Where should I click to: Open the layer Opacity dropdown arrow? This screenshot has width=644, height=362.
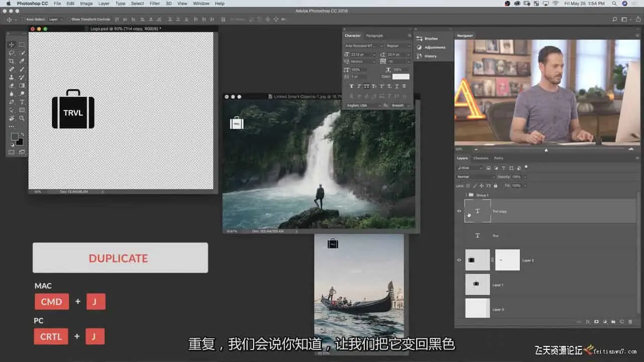point(525,177)
